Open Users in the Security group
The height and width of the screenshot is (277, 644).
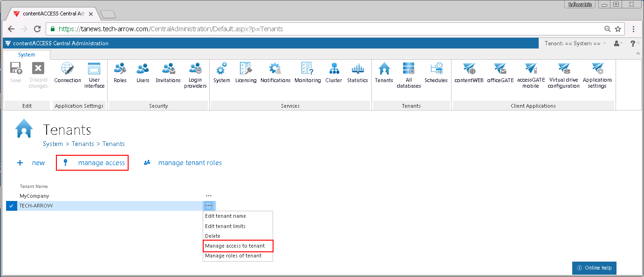point(143,72)
